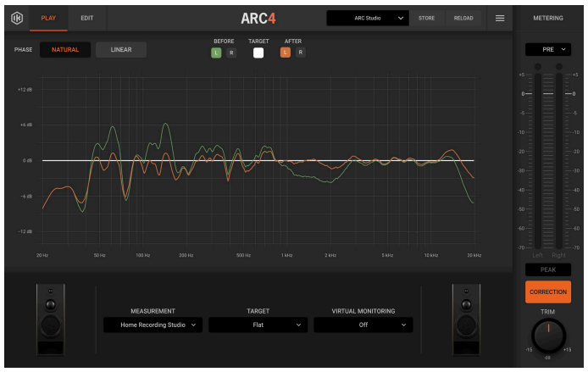
Task: Open the PRE metering dropdown
Action: tap(547, 50)
